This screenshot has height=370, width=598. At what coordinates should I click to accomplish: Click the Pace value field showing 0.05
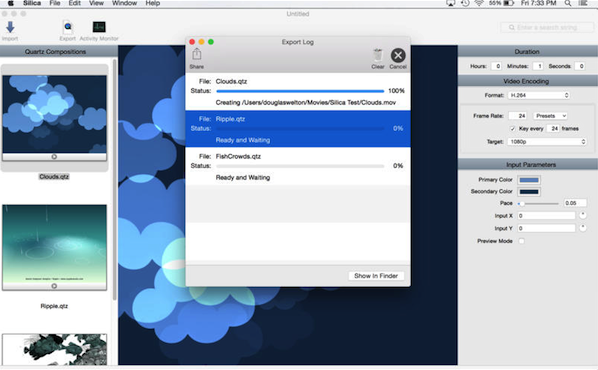point(575,203)
